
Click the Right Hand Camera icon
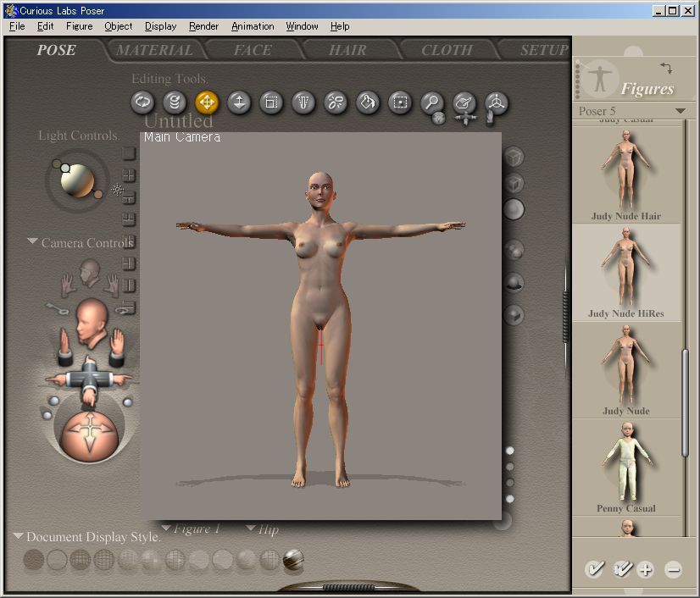point(112,285)
